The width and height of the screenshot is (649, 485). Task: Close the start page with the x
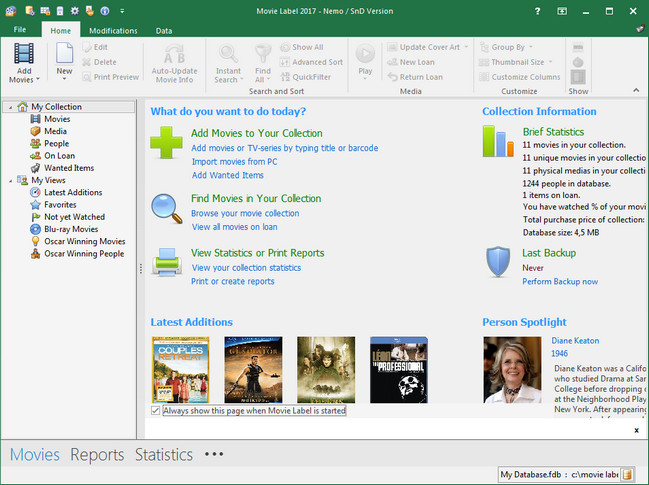636,430
